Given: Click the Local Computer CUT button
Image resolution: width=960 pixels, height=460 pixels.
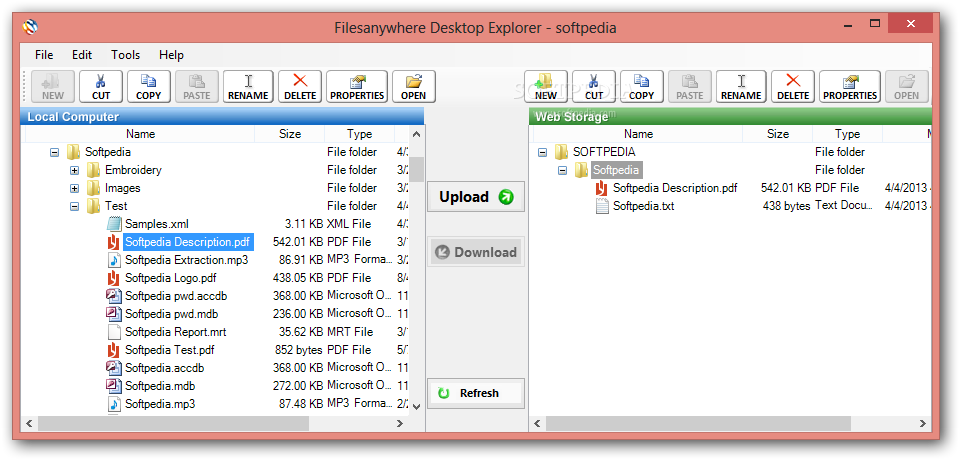Looking at the screenshot, I should point(101,86).
